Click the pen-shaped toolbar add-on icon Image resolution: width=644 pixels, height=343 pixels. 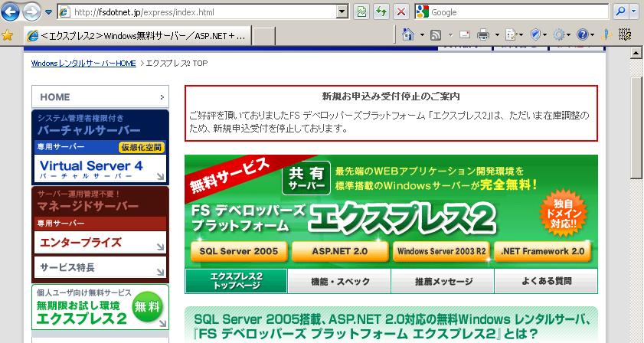[x=606, y=35]
